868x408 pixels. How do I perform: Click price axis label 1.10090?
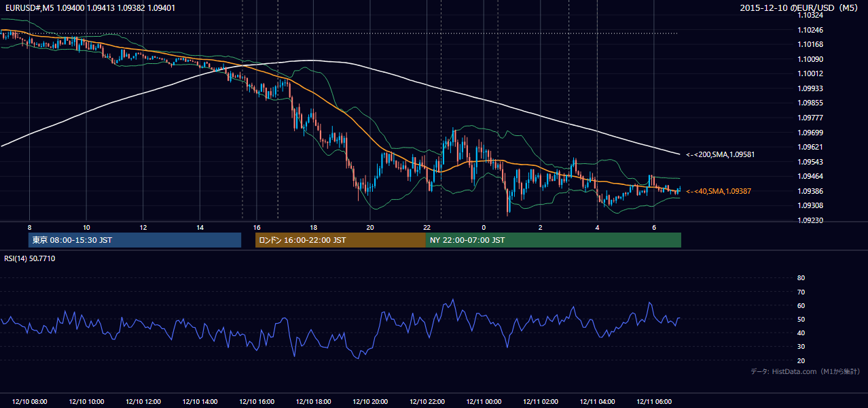coord(809,59)
